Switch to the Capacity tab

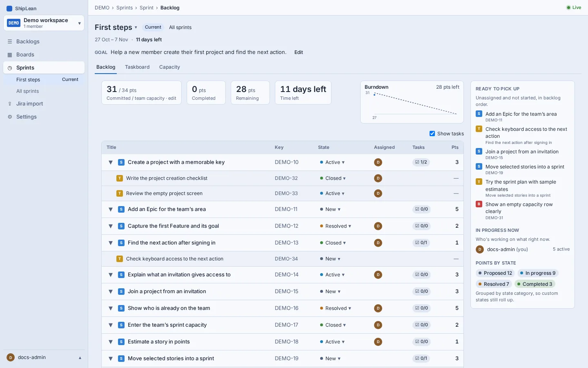tap(169, 67)
